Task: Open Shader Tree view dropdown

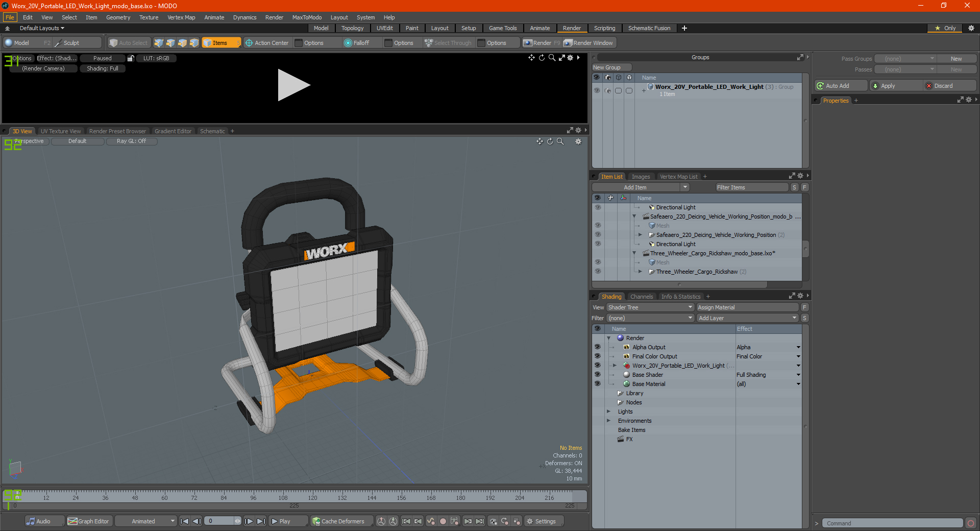Action: pyautogui.click(x=650, y=307)
